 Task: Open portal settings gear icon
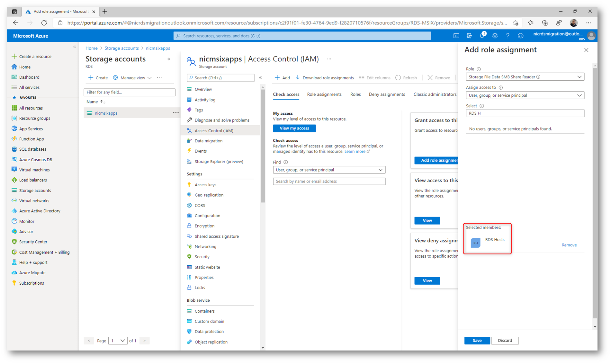[495, 36]
